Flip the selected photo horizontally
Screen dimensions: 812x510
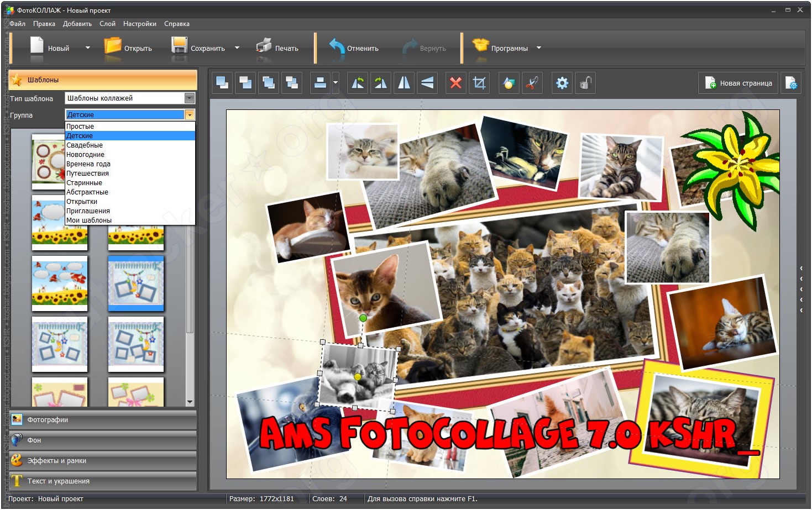click(405, 83)
